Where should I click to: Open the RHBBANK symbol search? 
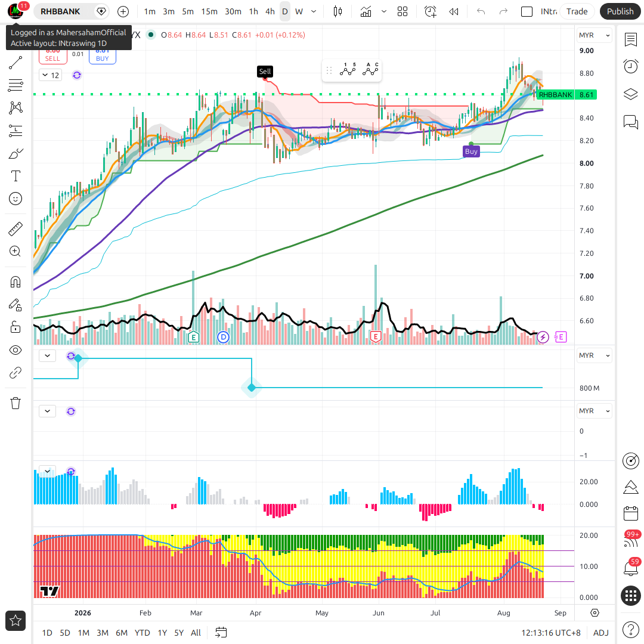60,11
